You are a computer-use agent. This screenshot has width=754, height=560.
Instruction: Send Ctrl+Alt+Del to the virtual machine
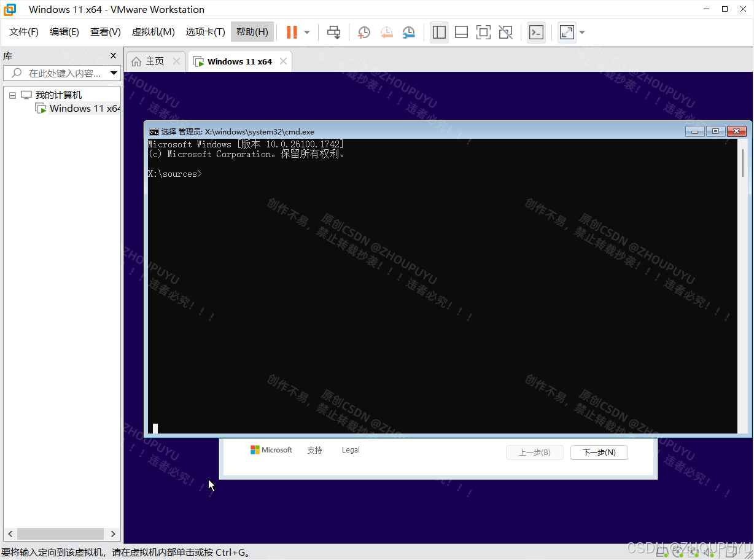coord(333,32)
